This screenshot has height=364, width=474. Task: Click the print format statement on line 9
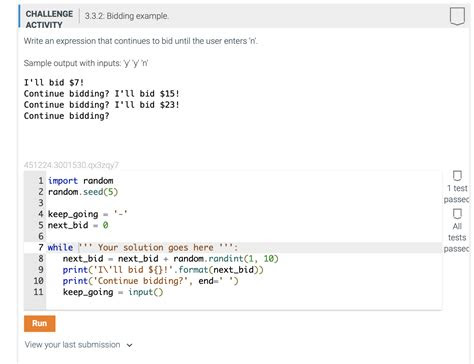coord(163,270)
